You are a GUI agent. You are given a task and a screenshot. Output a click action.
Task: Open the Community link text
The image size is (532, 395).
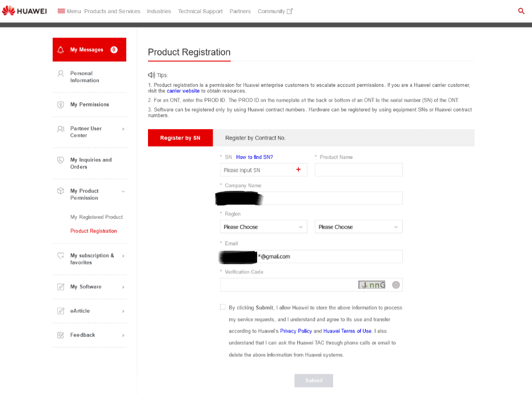click(x=271, y=11)
